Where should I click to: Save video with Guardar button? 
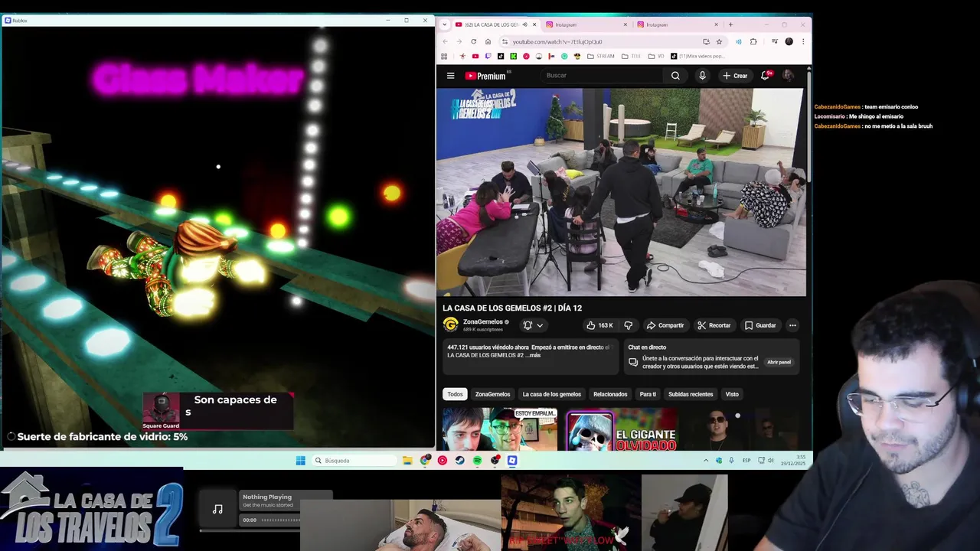(x=760, y=325)
